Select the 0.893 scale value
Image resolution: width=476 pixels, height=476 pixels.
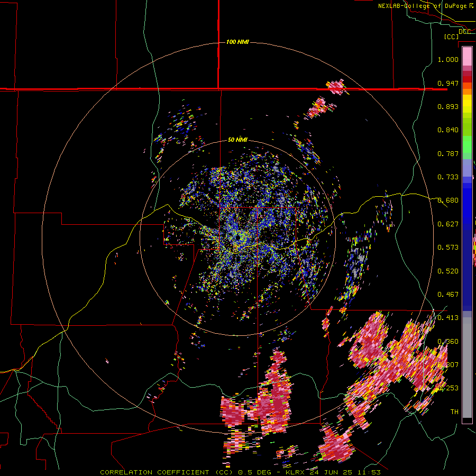pos(448,106)
